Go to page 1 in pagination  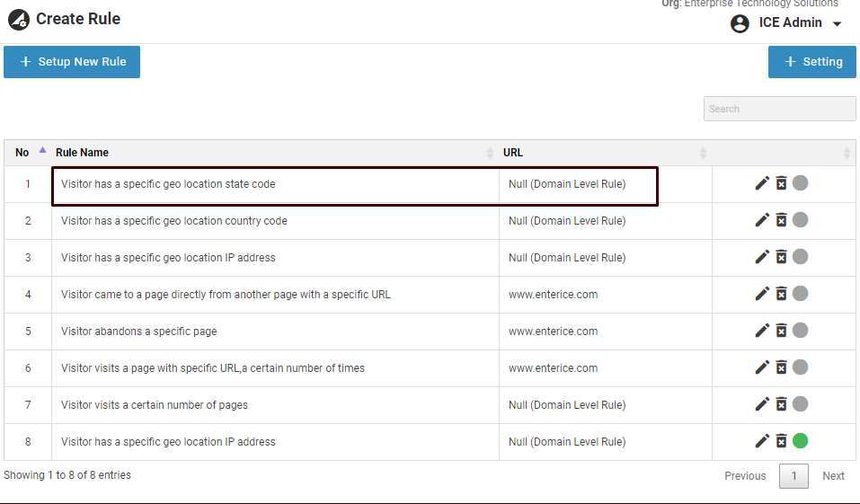tap(794, 476)
